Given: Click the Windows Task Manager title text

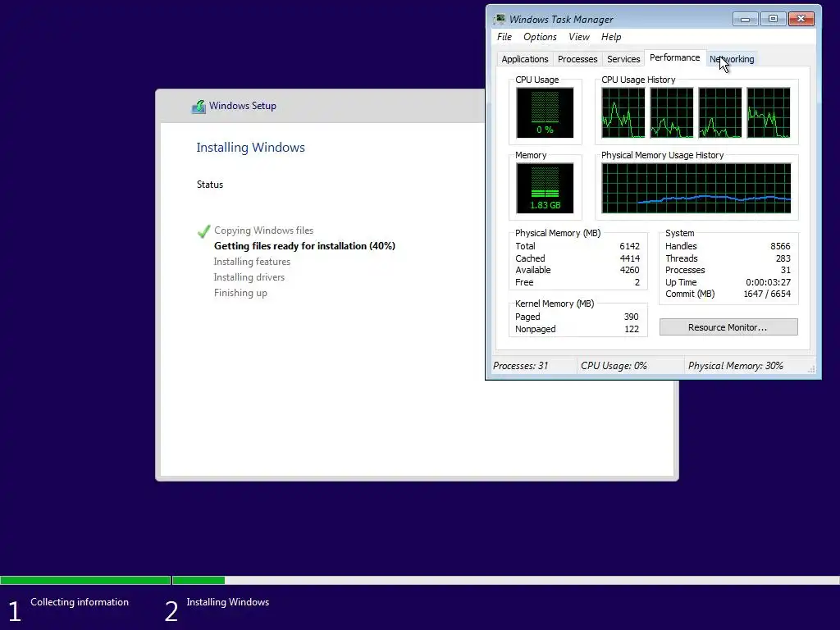Looking at the screenshot, I should click(561, 20).
